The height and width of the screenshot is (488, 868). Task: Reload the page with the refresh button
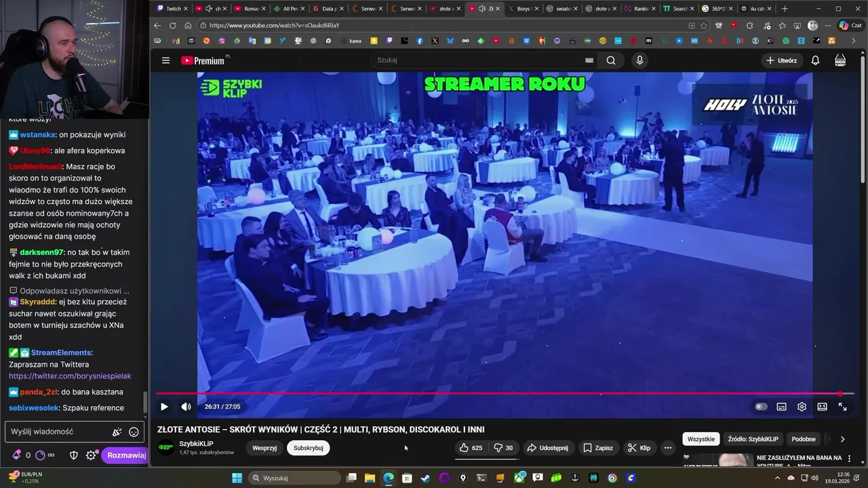click(172, 25)
